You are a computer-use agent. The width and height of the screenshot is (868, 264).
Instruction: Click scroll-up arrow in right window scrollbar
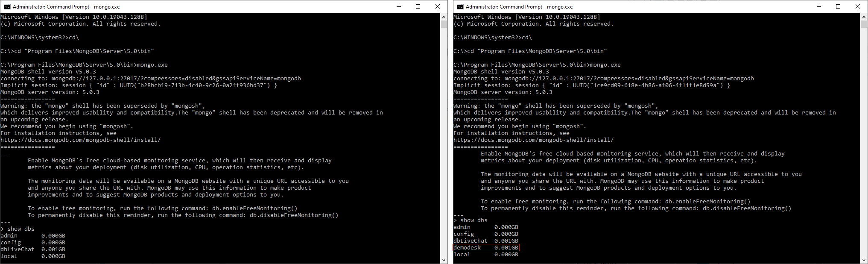coord(864,17)
